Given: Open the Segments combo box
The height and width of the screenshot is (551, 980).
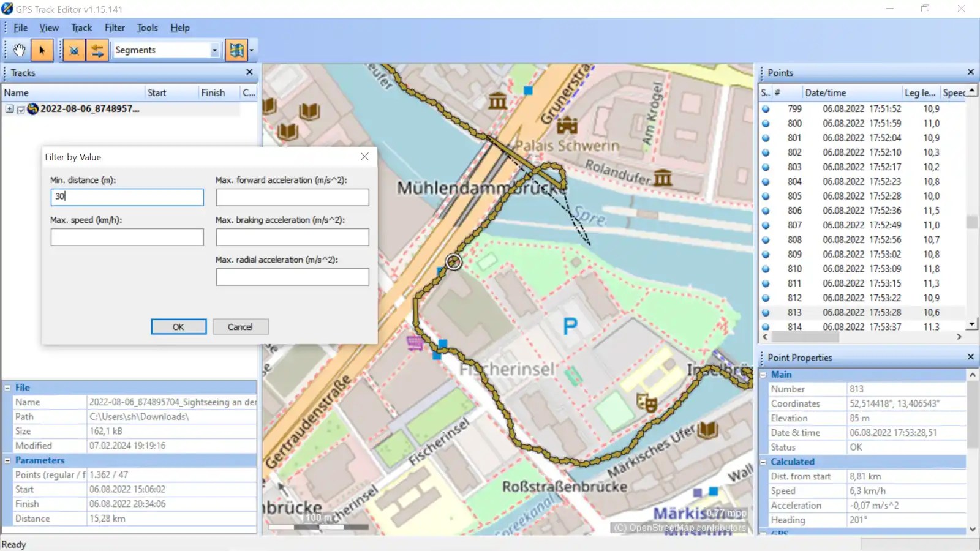Looking at the screenshot, I should click(x=167, y=50).
